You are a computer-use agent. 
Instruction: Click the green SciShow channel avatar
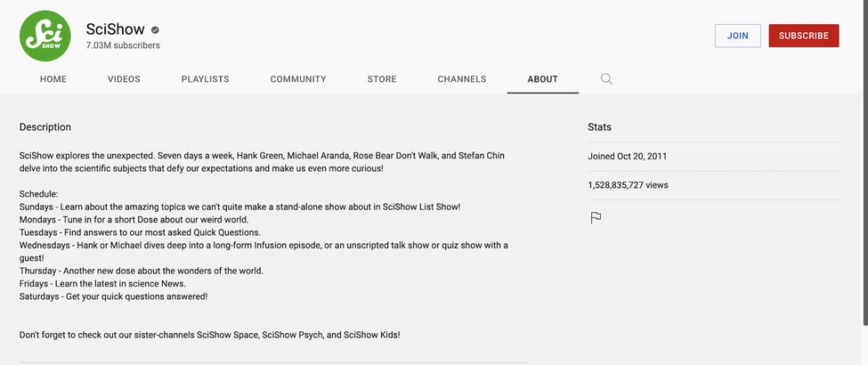45,36
